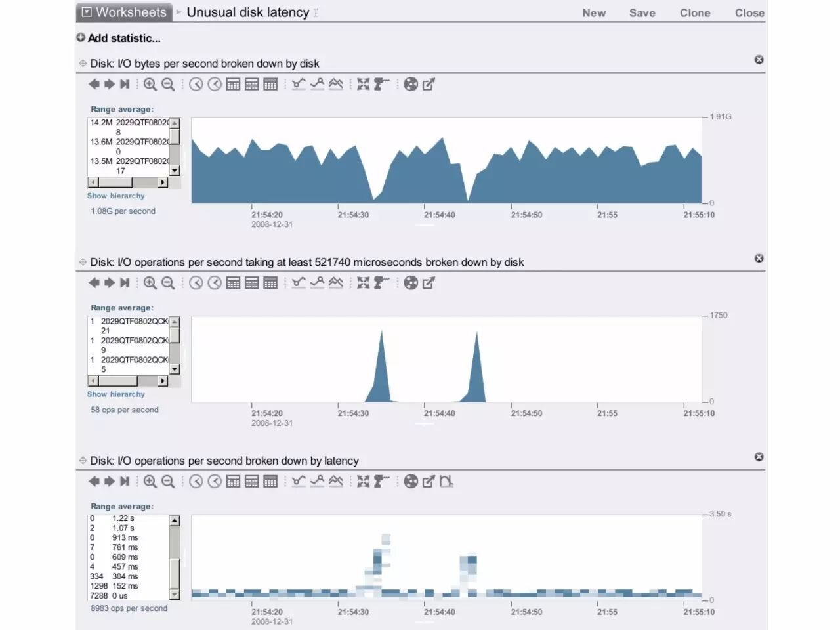Save the current worksheet
This screenshot has width=840, height=630.
642,12
